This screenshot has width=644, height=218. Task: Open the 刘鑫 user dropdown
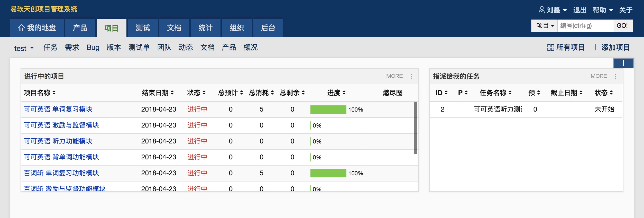[x=553, y=10]
